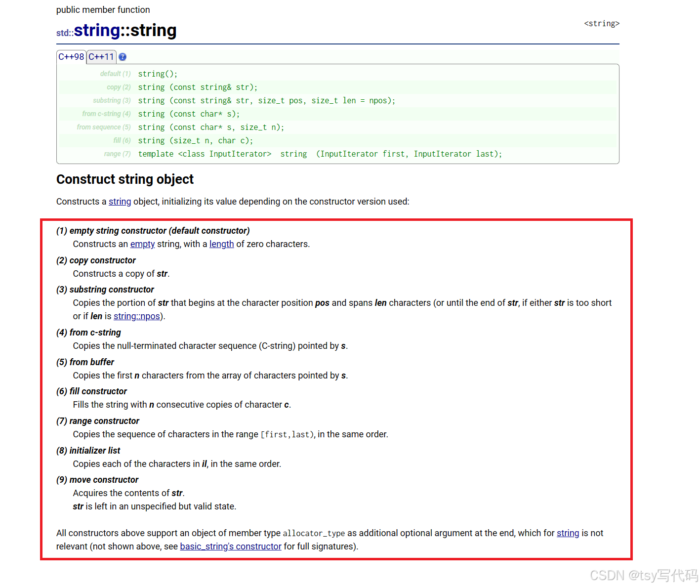Switch to the C++11 tab
Viewport: 700px width, 588px height.
(x=101, y=57)
